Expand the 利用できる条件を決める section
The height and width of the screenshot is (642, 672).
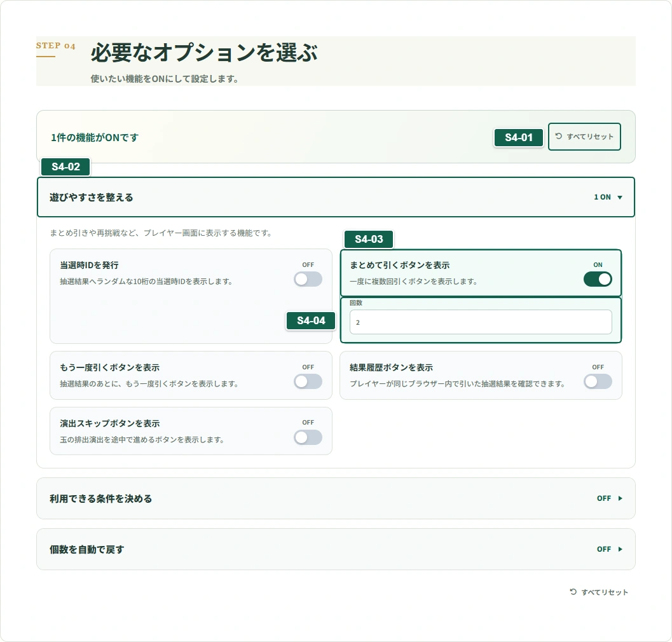(x=336, y=498)
